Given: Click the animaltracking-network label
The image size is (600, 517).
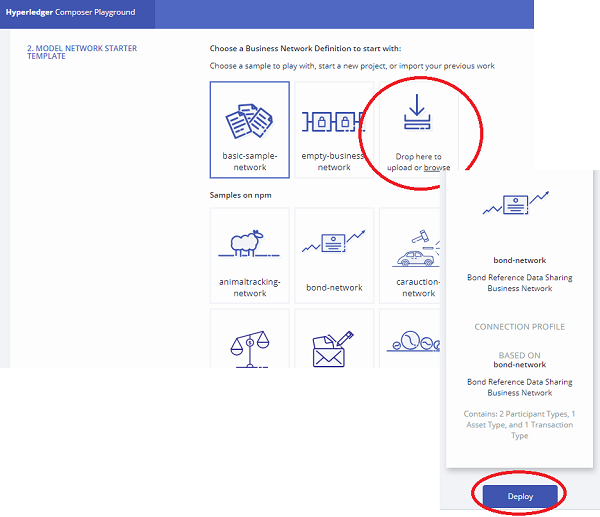Looking at the screenshot, I should [250, 287].
